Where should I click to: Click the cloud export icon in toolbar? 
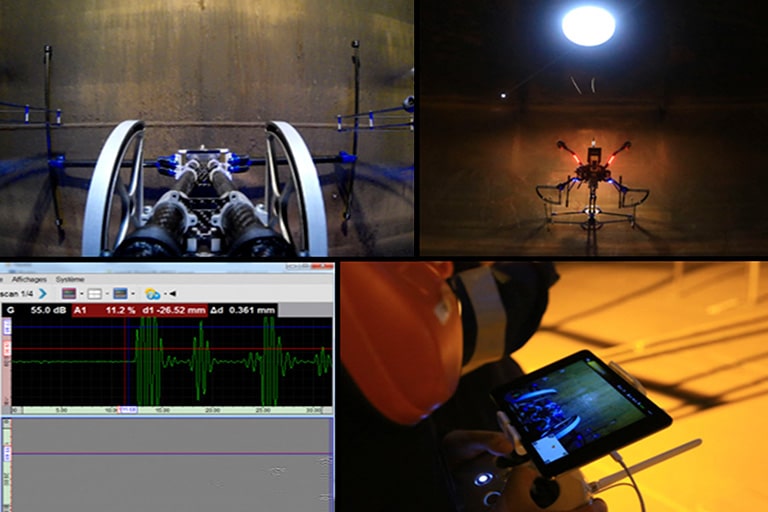(x=152, y=293)
